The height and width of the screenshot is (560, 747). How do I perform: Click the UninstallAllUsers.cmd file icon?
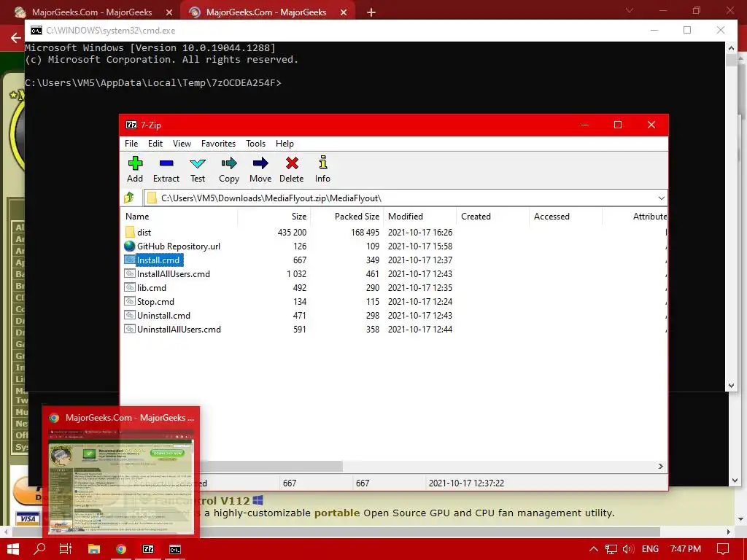(130, 329)
